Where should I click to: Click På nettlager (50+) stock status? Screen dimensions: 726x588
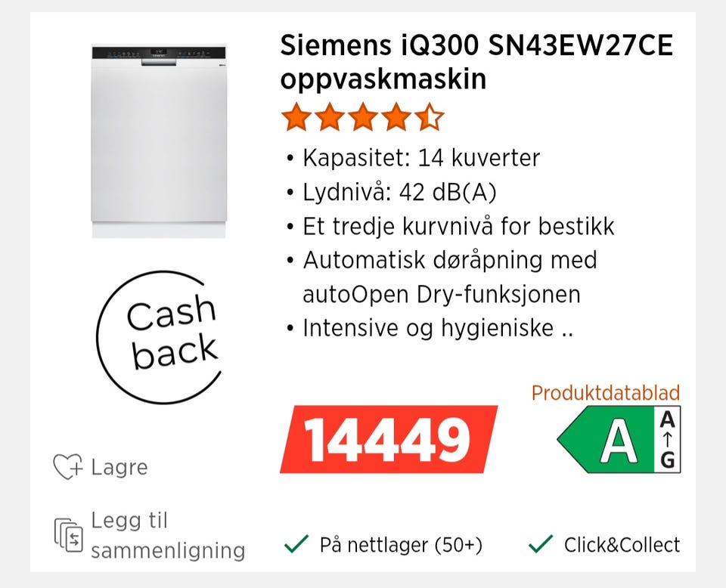tap(401, 544)
